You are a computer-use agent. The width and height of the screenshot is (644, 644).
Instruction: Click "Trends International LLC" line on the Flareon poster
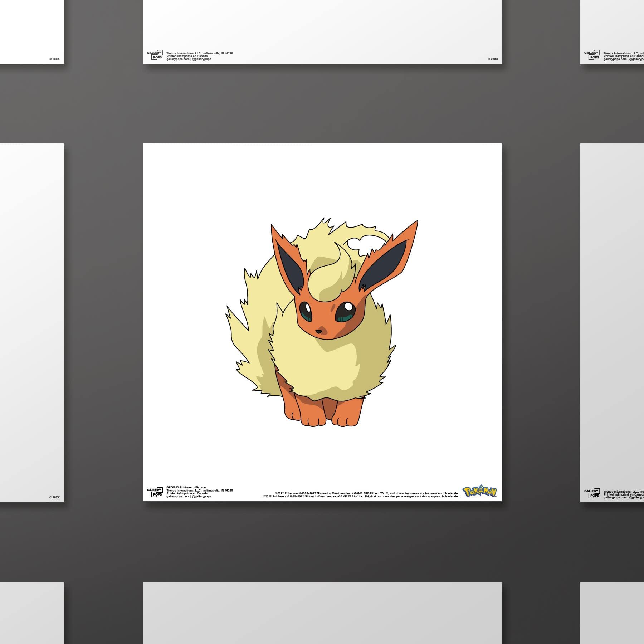(x=200, y=491)
